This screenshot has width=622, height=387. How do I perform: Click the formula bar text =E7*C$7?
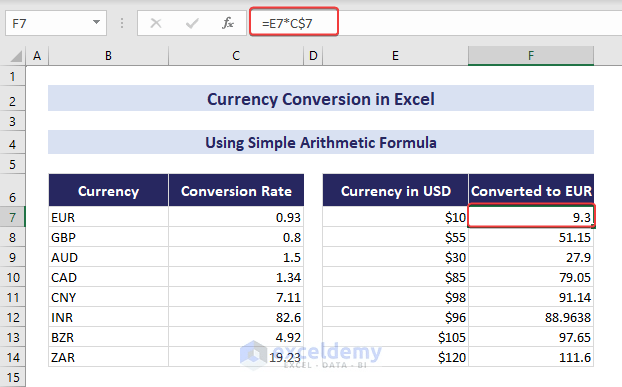point(287,23)
